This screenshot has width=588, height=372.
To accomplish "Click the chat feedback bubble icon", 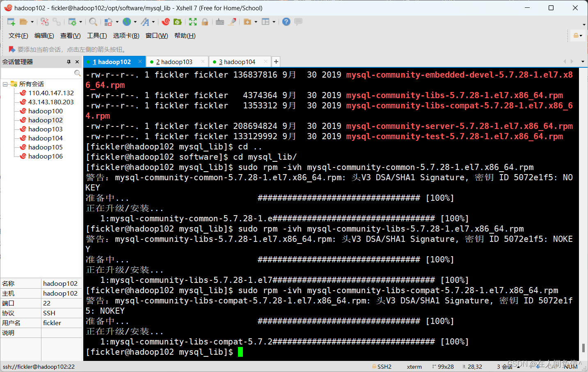I will [298, 22].
